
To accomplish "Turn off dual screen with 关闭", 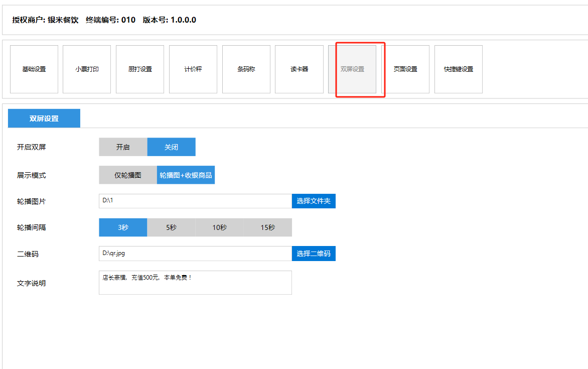I will 171,147.
